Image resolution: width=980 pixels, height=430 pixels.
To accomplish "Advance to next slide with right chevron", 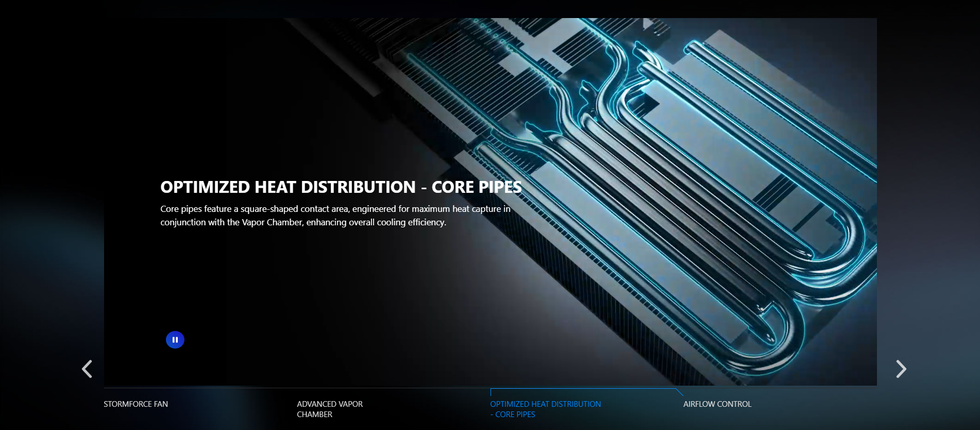I will [x=901, y=369].
